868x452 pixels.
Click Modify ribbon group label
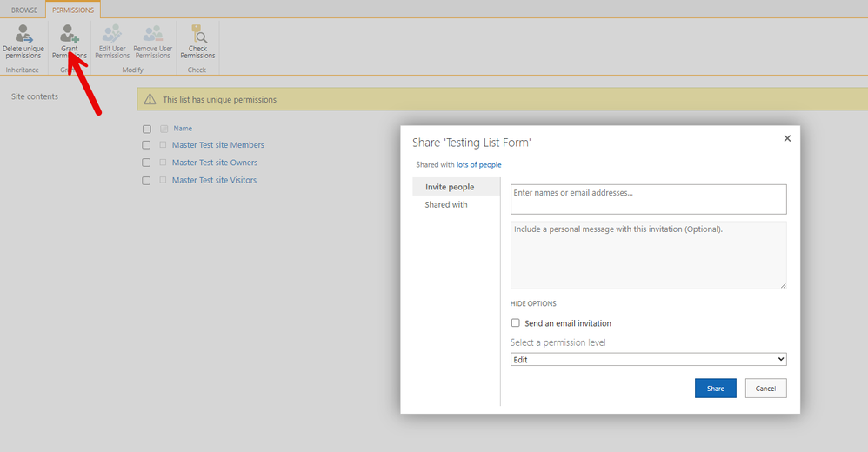pos(133,70)
